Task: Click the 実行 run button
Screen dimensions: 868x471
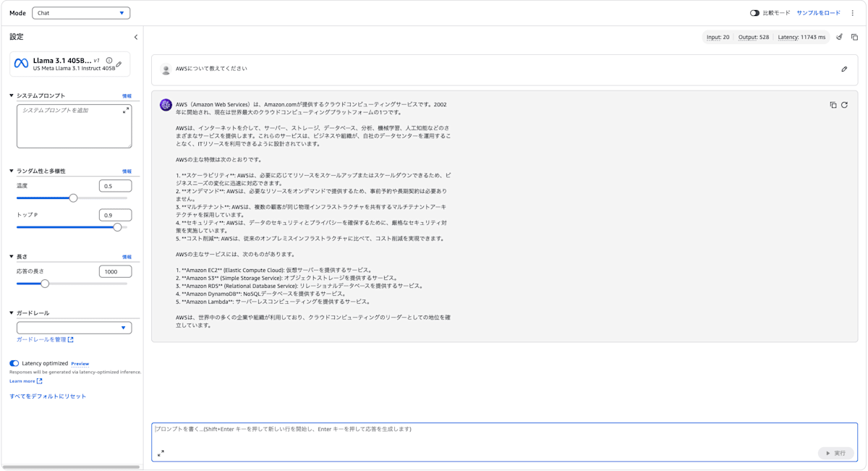Action: click(835, 453)
